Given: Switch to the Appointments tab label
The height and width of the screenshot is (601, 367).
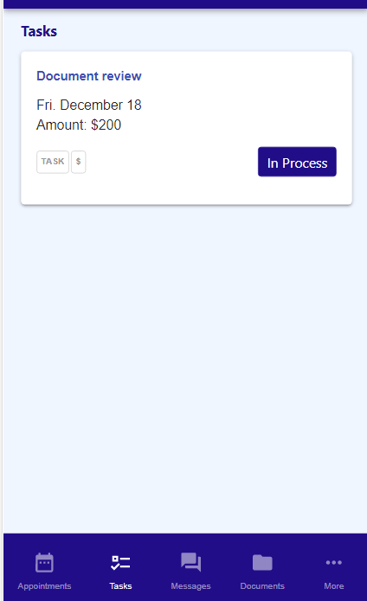Looking at the screenshot, I should point(44,586).
